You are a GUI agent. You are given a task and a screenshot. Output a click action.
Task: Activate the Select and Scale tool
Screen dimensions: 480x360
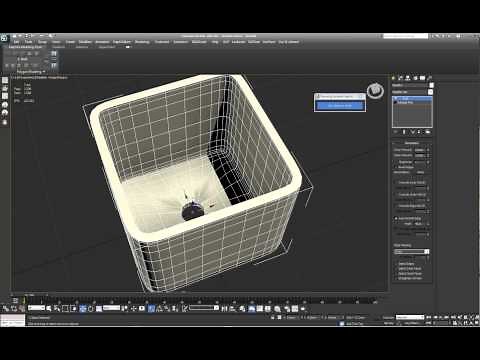point(99,309)
